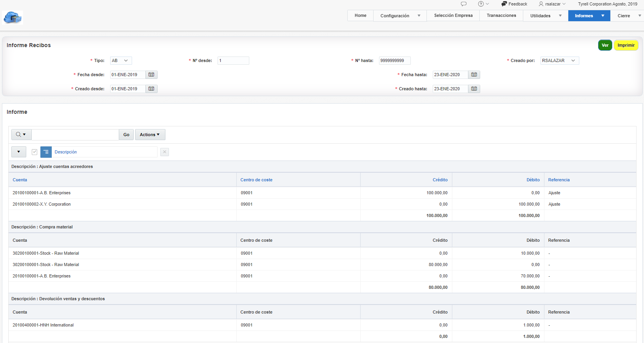The image size is (644, 343).
Task: Click the control break icon
Action: 46,152
